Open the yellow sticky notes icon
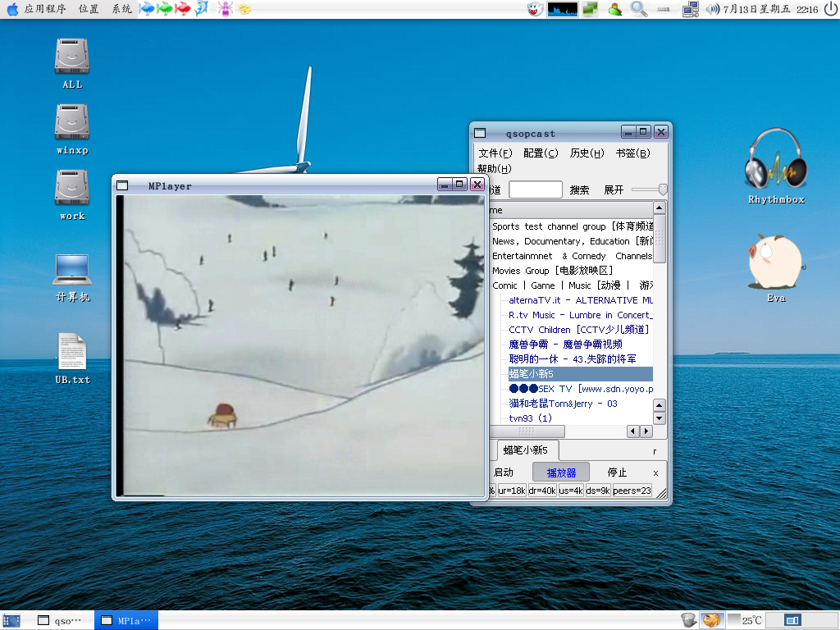 click(x=244, y=9)
